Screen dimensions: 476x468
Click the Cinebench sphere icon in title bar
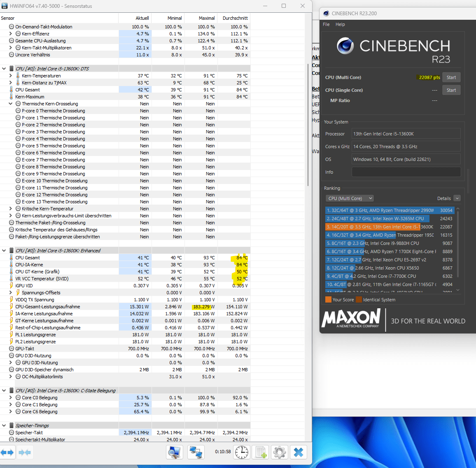[327, 13]
